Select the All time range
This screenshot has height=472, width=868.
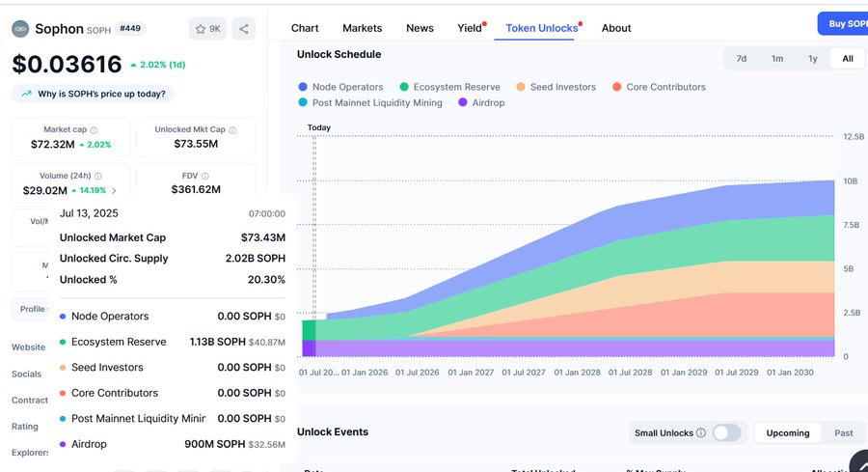pyautogui.click(x=848, y=58)
